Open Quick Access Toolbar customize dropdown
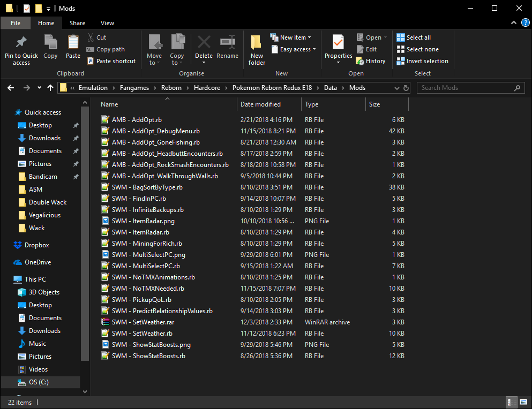Image resolution: width=532 pixels, height=409 pixels. [x=48, y=9]
